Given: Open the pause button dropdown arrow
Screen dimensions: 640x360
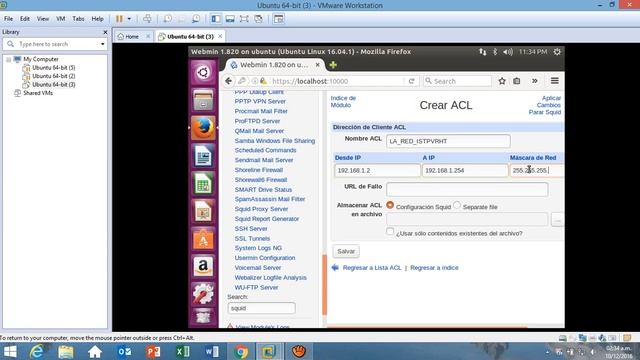Looking at the screenshot, I should (129, 19).
